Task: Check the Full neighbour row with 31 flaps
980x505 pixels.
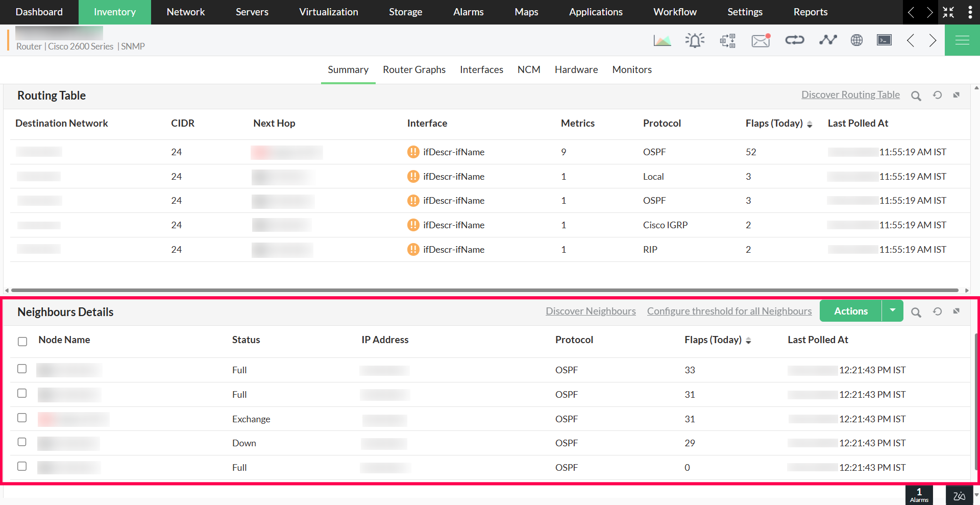Action: tap(22, 393)
